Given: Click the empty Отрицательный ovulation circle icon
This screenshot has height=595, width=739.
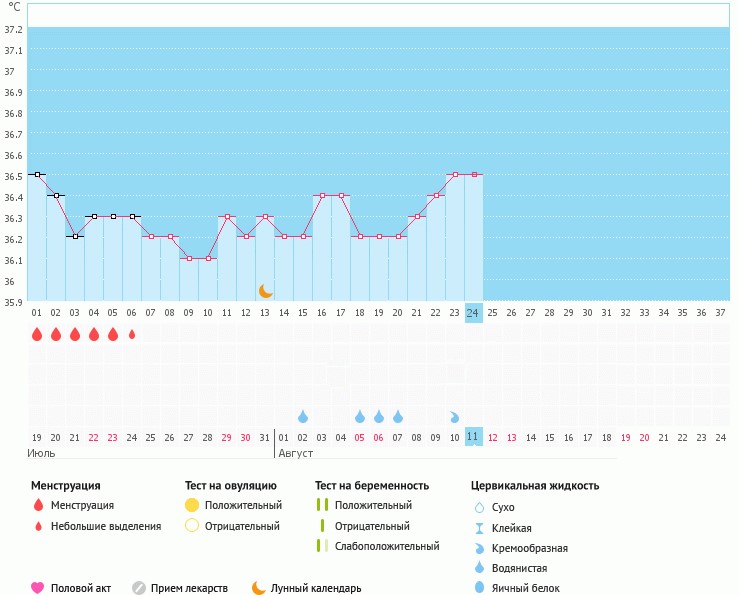Looking at the screenshot, I should [192, 526].
